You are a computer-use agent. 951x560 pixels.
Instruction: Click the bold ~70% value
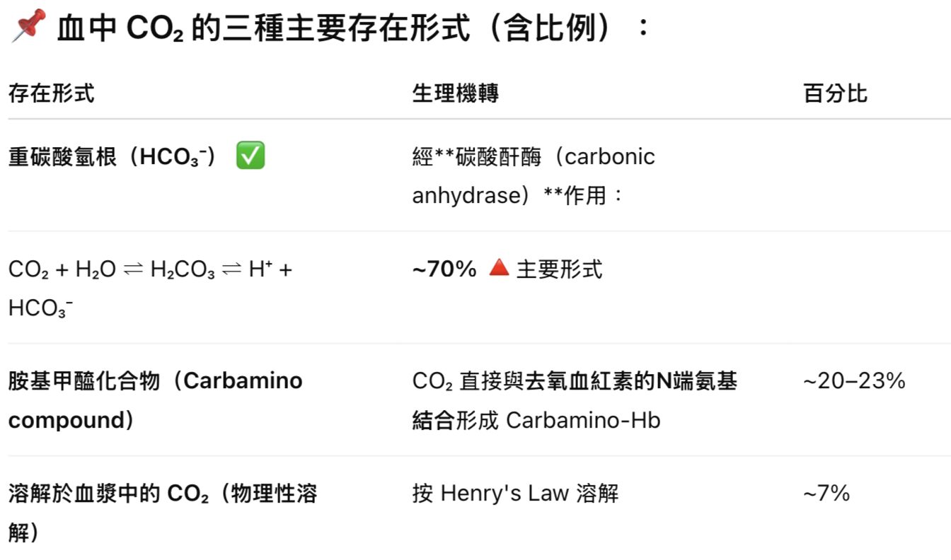tap(444, 269)
